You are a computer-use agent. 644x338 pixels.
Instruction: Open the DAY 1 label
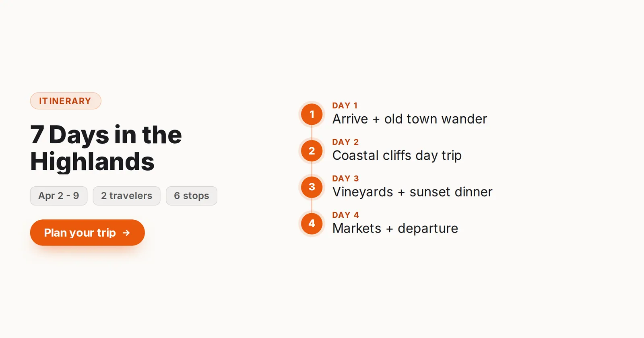(x=345, y=105)
